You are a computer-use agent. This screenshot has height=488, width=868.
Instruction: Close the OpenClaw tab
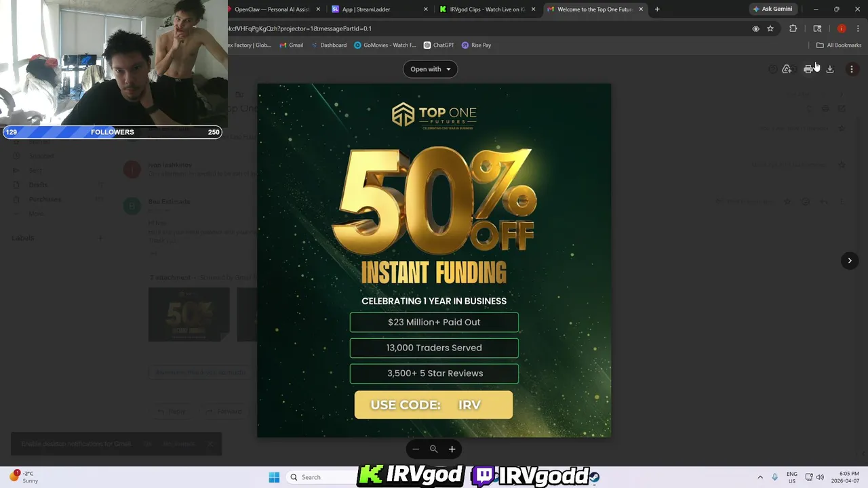tap(318, 9)
